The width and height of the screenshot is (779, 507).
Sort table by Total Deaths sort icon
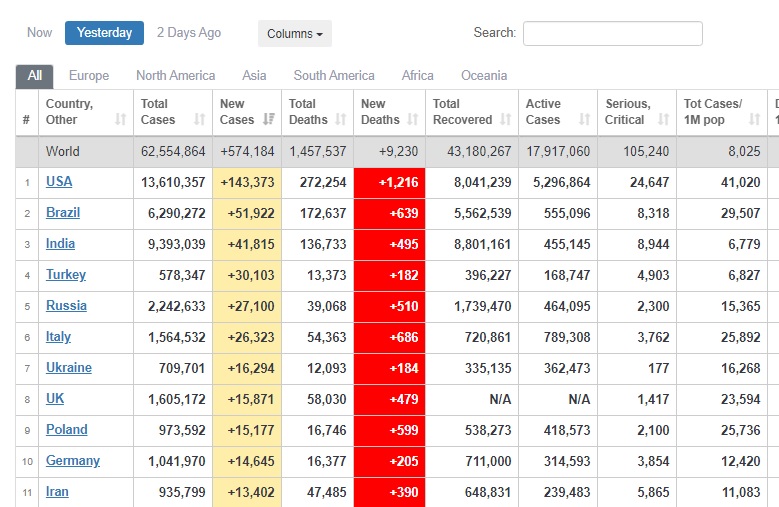tap(340, 120)
